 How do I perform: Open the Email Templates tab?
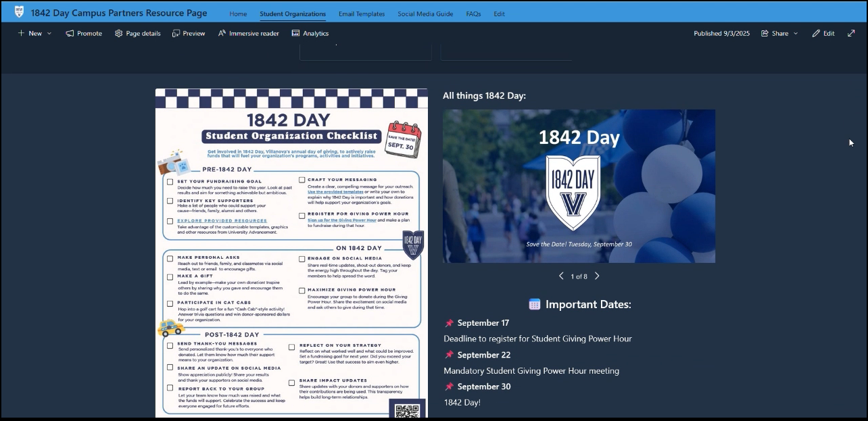tap(362, 14)
